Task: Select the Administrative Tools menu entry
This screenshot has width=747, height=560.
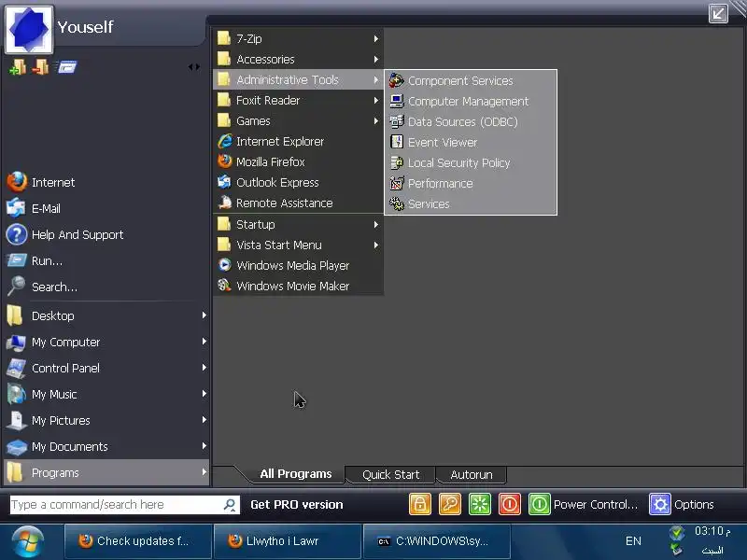Action: coord(298,79)
